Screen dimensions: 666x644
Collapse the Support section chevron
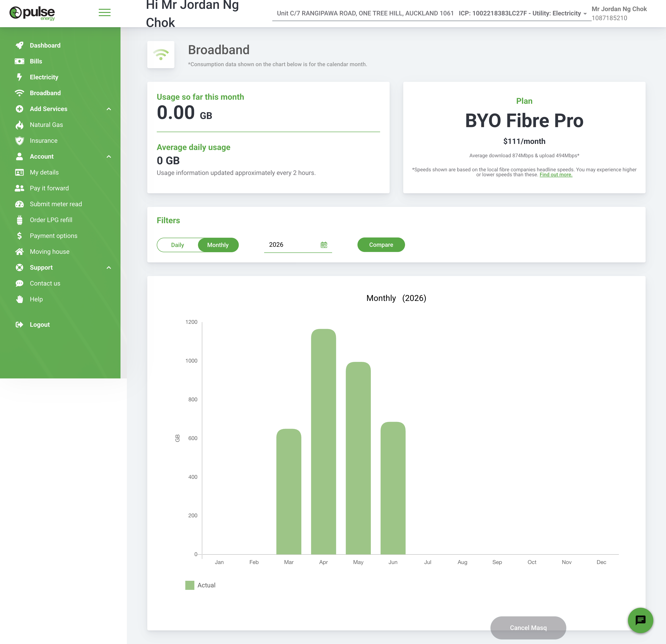click(109, 267)
